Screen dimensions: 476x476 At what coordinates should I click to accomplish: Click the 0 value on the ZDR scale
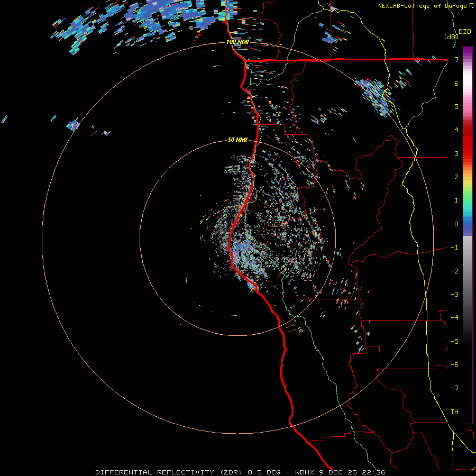click(x=456, y=224)
